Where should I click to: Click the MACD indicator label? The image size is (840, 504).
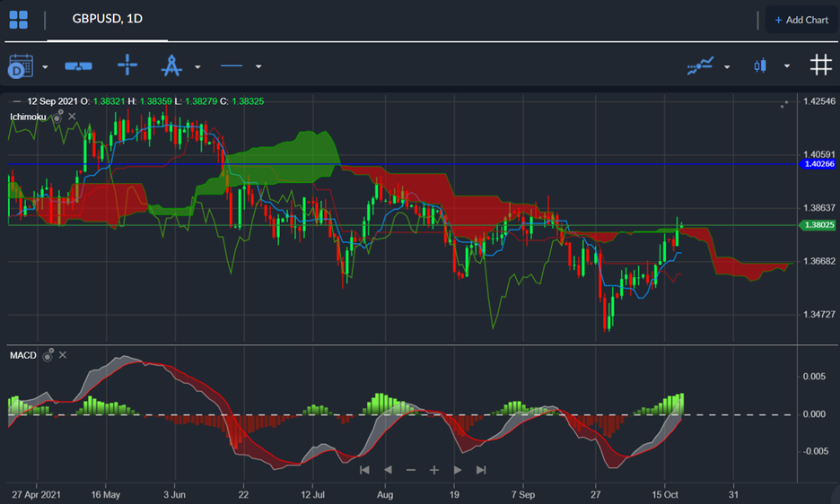tap(23, 355)
